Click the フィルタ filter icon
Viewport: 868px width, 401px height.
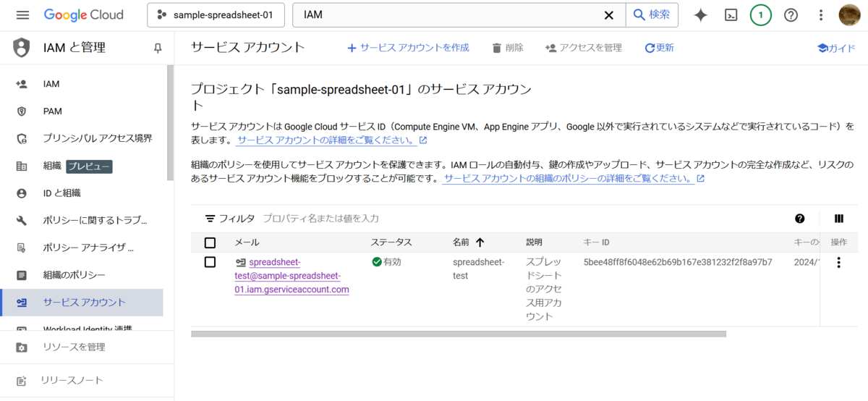coord(210,218)
